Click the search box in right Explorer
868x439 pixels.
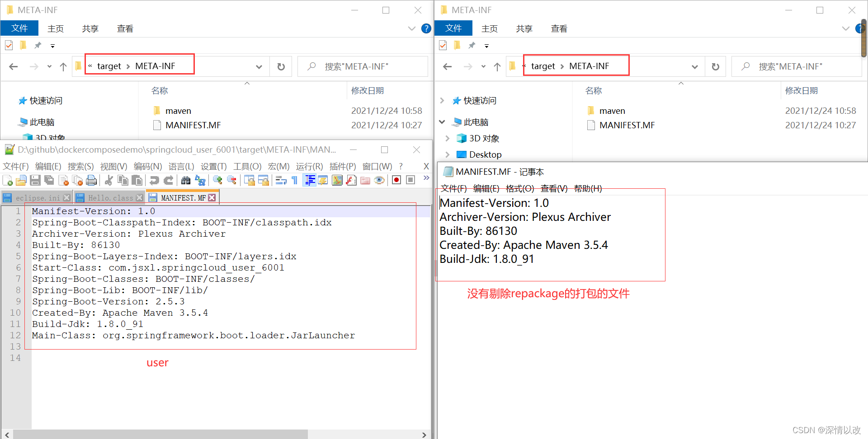(x=797, y=66)
